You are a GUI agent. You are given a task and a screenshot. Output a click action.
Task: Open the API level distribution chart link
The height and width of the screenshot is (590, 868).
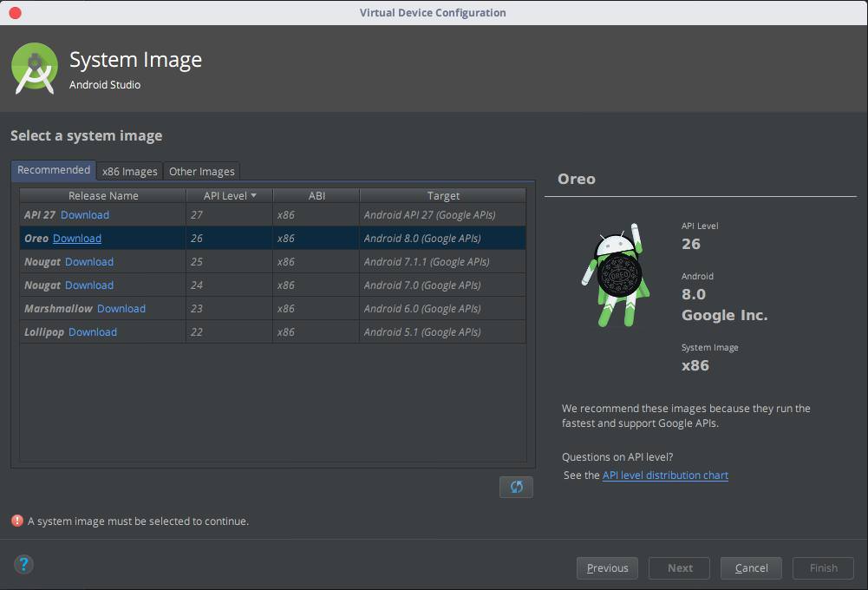click(665, 475)
